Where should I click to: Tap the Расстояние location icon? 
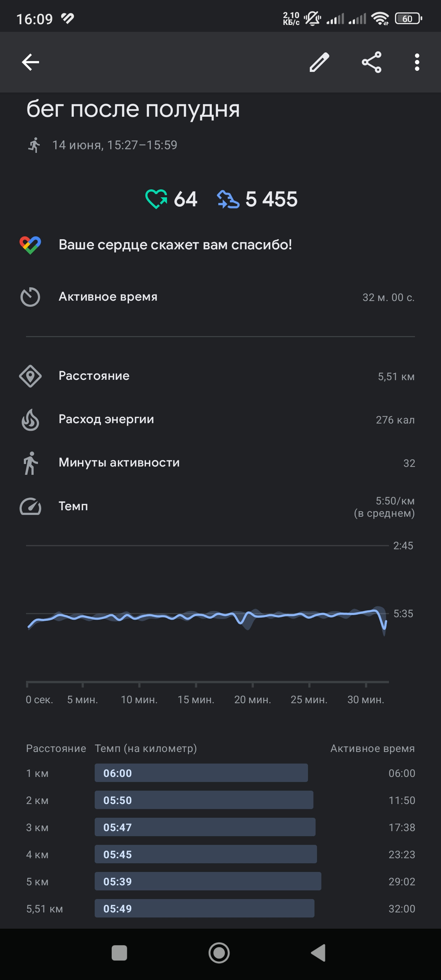(x=30, y=376)
